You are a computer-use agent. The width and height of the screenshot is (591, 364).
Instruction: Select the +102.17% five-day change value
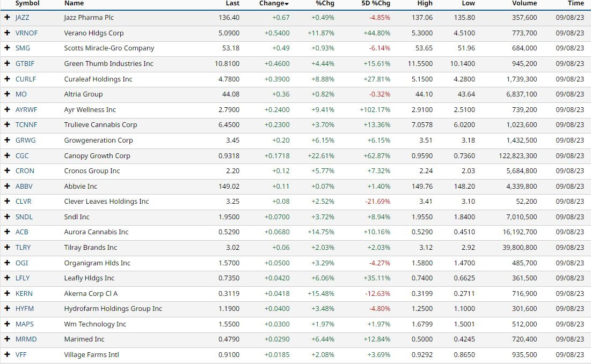point(375,109)
